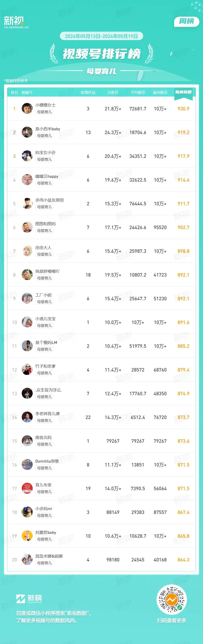This screenshot has height=644, width=203.
Task: Open 小糖糖女士 avatar thumbnail
Action: (x=27, y=109)
